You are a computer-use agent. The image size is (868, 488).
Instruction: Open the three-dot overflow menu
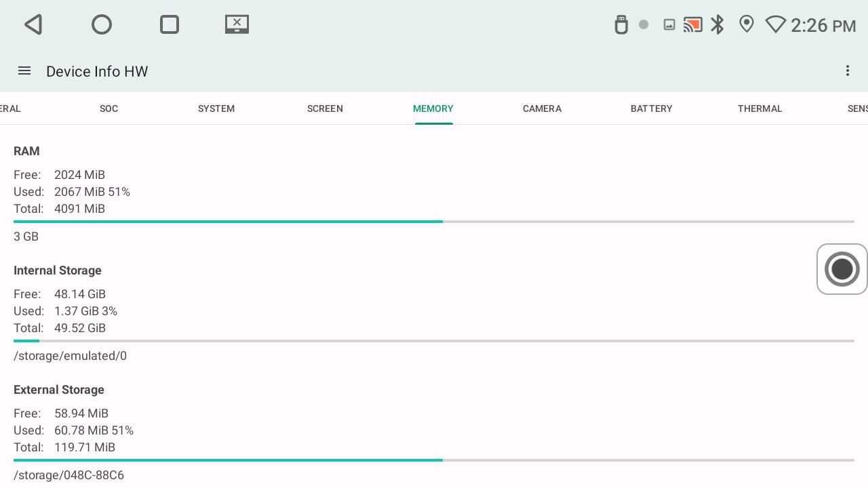tap(847, 71)
